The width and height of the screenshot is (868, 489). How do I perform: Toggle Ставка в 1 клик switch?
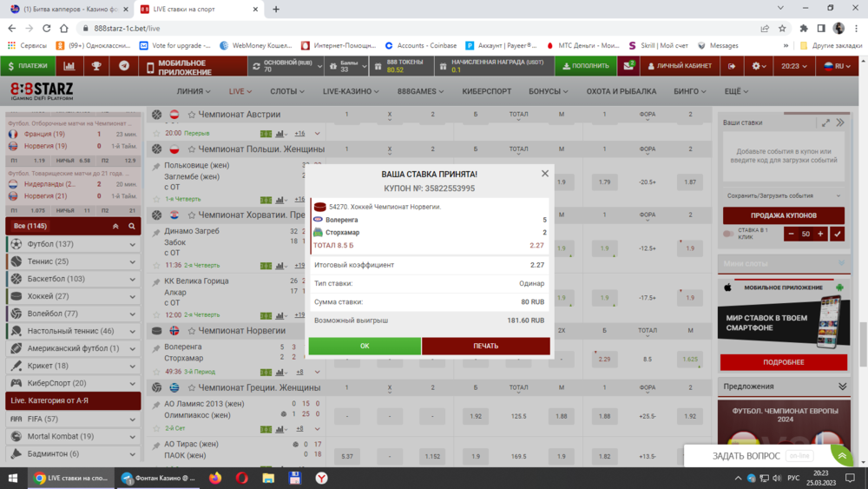728,234
